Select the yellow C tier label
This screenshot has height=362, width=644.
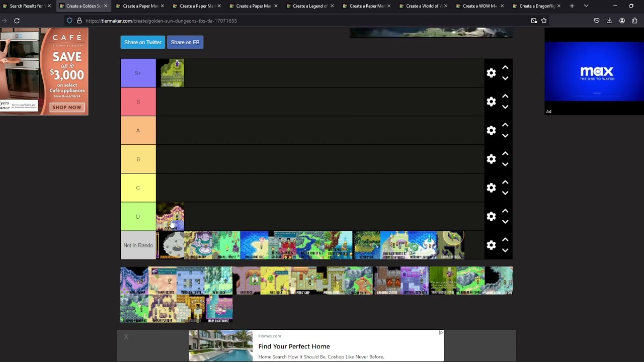pos(138,188)
